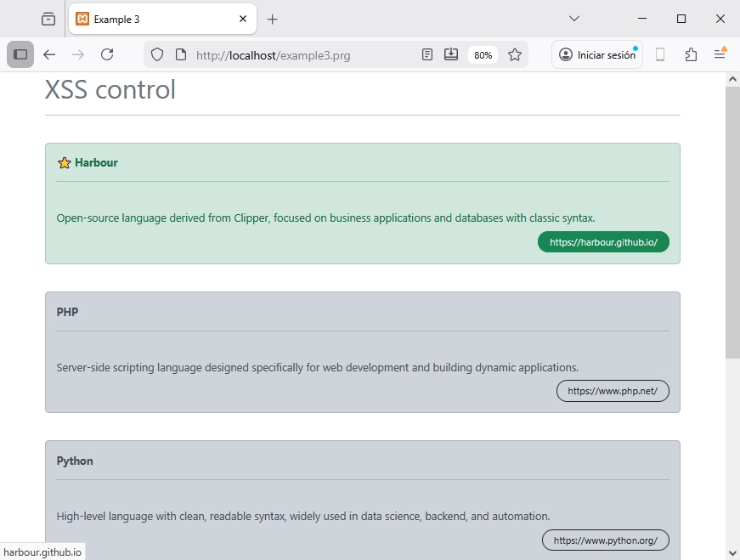
Task: Click the vertical scrollbar thumb
Action: 732,222
